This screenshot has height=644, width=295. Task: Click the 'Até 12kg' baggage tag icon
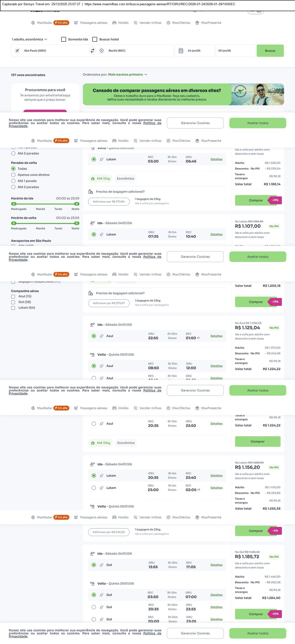[93, 179]
